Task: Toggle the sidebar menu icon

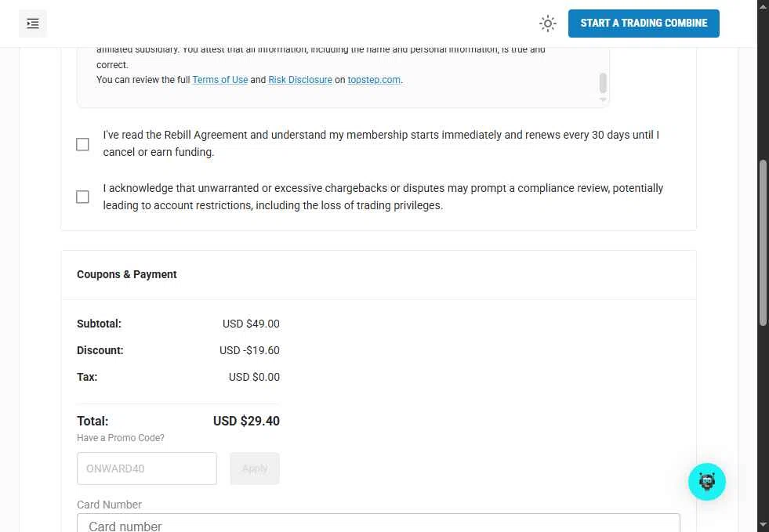Action: (33, 24)
